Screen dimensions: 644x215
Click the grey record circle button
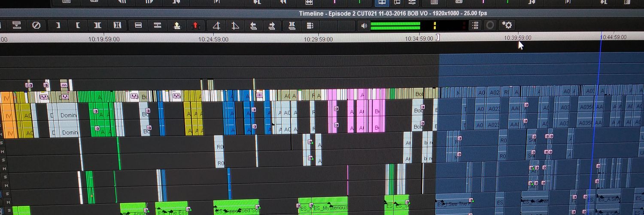tap(490, 25)
